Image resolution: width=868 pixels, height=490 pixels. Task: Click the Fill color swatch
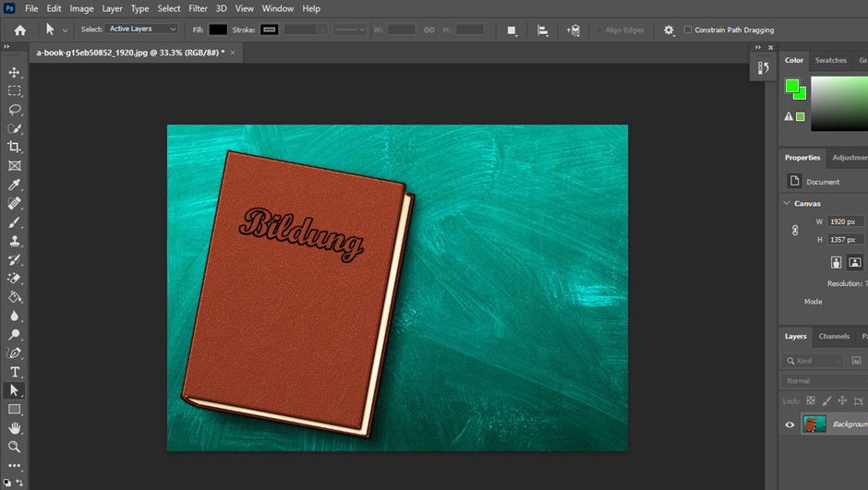coord(218,30)
